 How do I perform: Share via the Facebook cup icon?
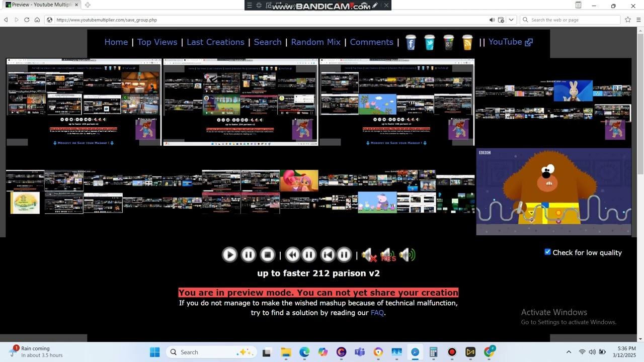click(411, 43)
